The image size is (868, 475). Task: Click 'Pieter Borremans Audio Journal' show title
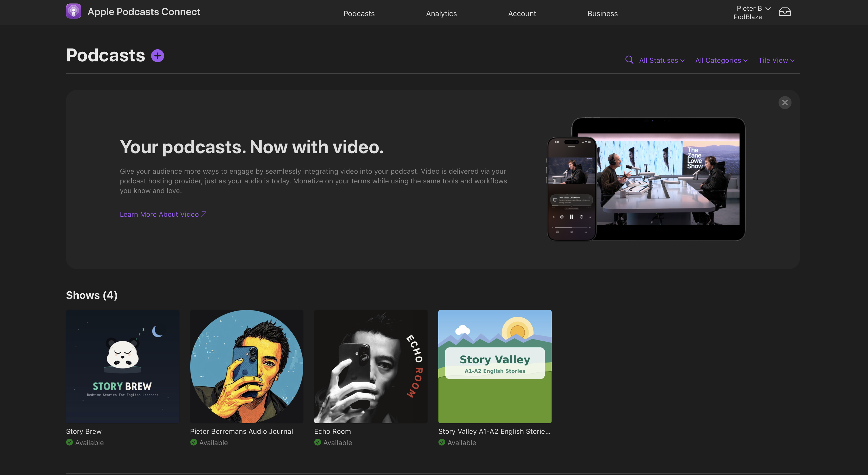click(241, 431)
